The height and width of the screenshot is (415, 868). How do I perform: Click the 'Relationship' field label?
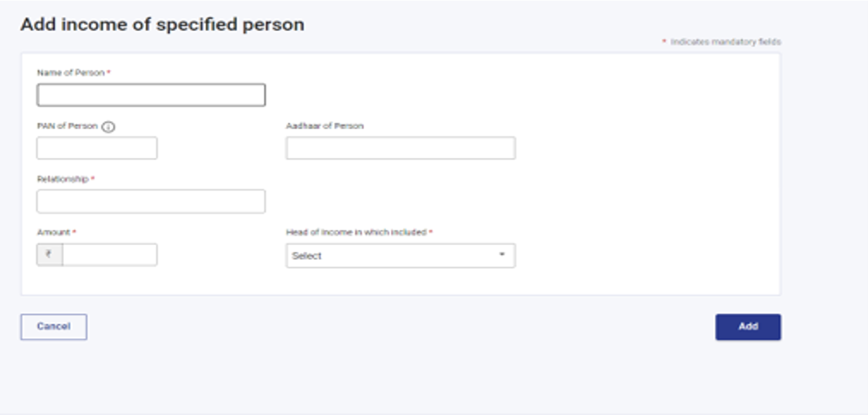[63, 179]
